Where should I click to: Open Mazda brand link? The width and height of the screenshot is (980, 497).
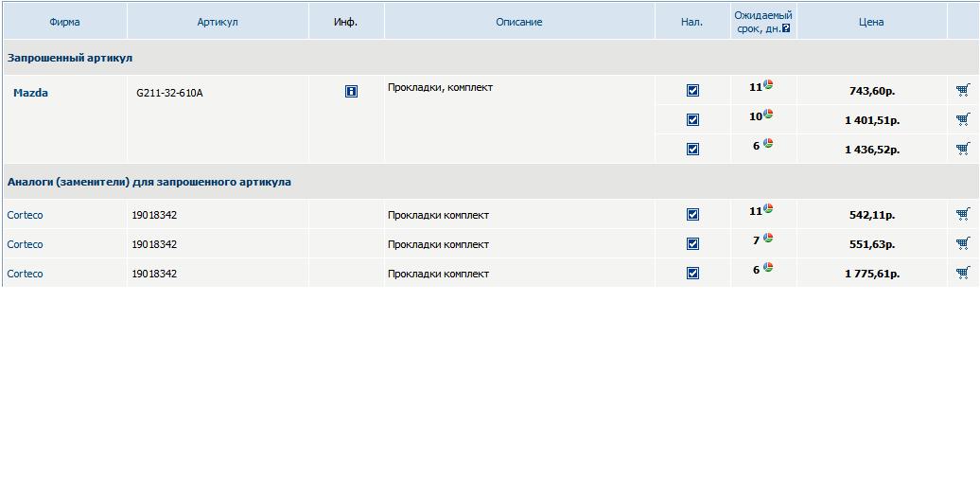[x=30, y=93]
